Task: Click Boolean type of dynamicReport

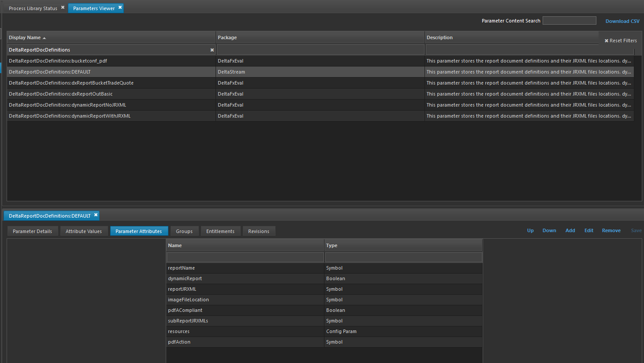Action: click(x=403, y=278)
